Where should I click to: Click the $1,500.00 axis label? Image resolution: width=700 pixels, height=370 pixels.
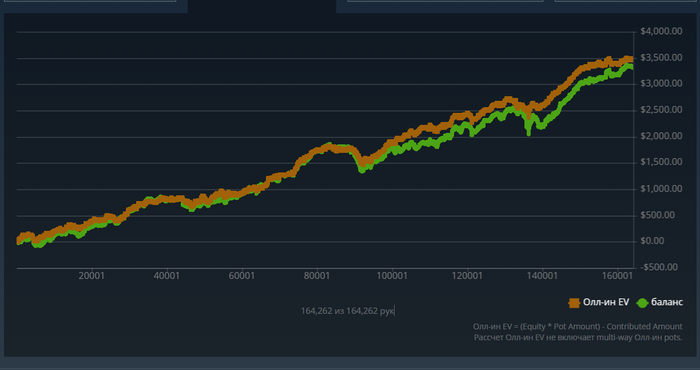click(661, 162)
